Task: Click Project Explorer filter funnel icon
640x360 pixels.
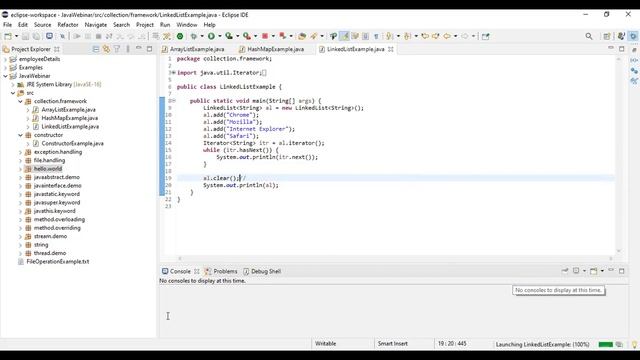Action: (x=117, y=49)
